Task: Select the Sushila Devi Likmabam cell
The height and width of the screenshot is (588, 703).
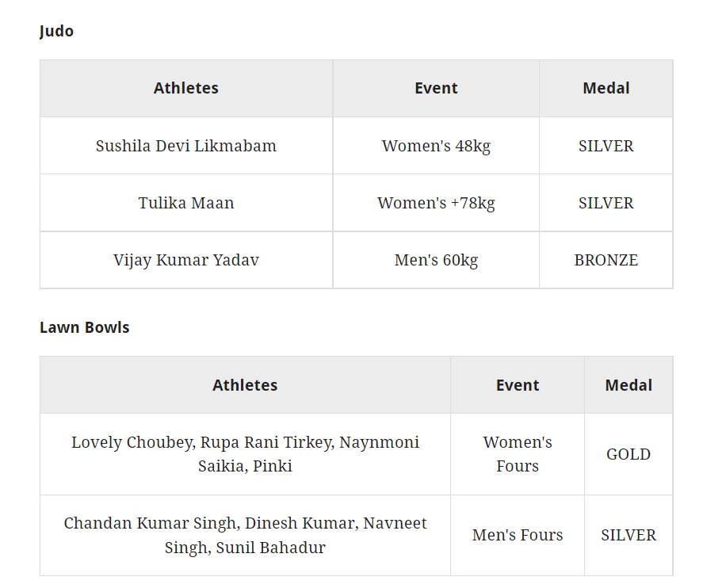Action: 186,146
